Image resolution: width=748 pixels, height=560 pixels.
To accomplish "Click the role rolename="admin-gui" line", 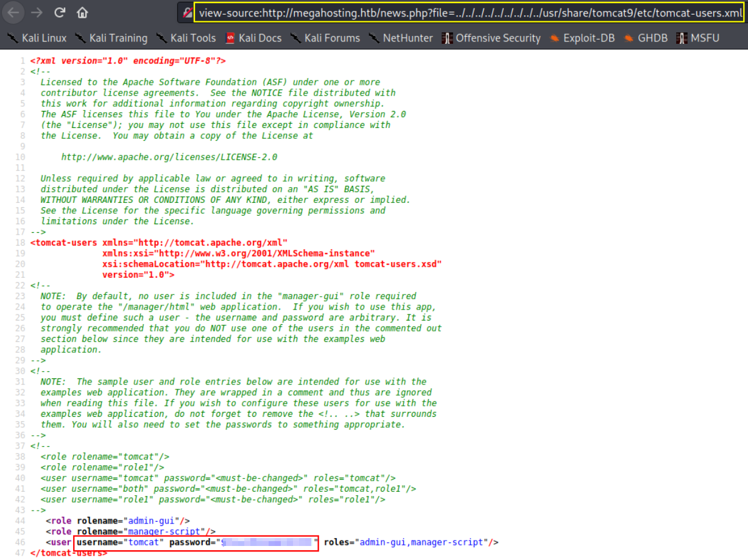I will [118, 521].
